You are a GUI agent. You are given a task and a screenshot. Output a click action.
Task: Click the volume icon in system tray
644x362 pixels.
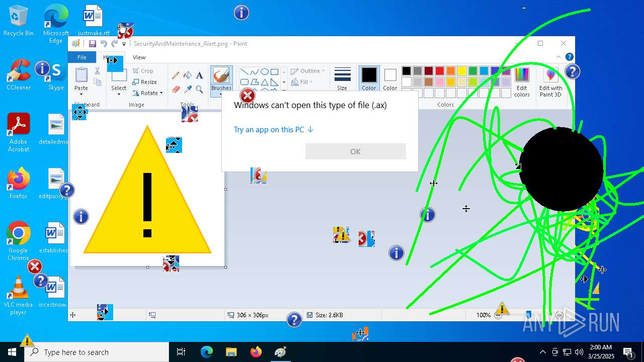579,352
